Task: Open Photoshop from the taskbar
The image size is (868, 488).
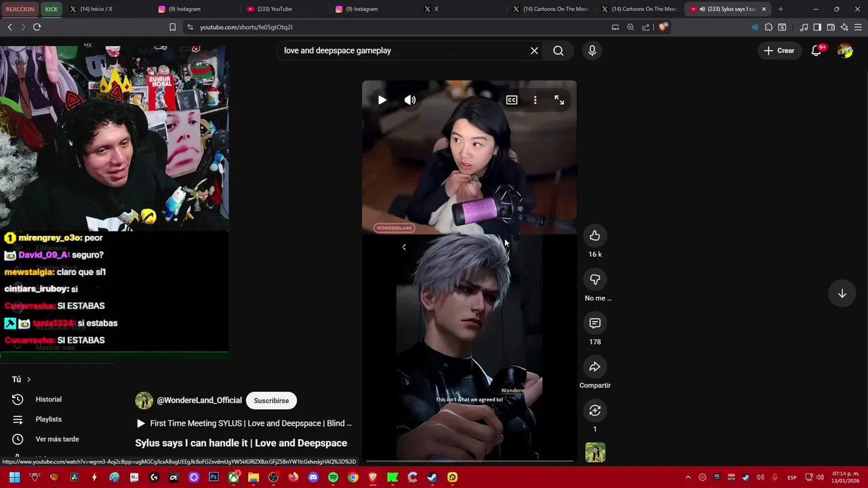Action: 214,477
